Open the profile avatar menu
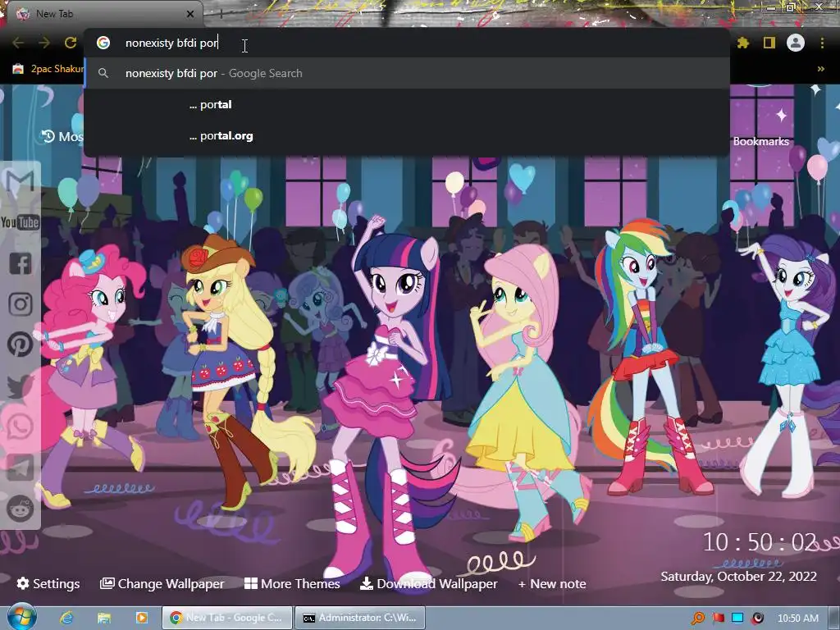 click(x=796, y=43)
